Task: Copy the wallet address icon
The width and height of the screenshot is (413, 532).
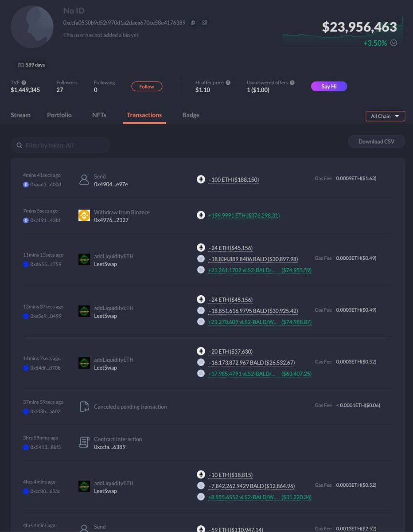Action: click(193, 23)
